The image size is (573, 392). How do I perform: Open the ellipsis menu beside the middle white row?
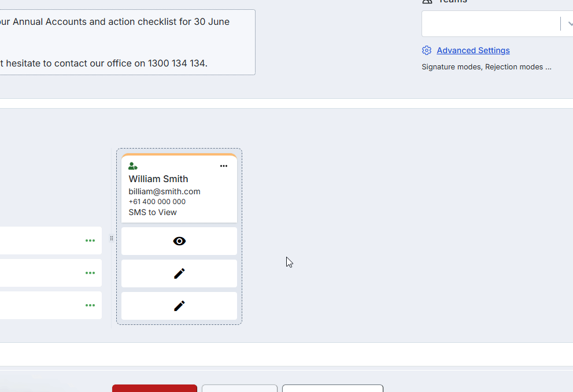[90, 272]
